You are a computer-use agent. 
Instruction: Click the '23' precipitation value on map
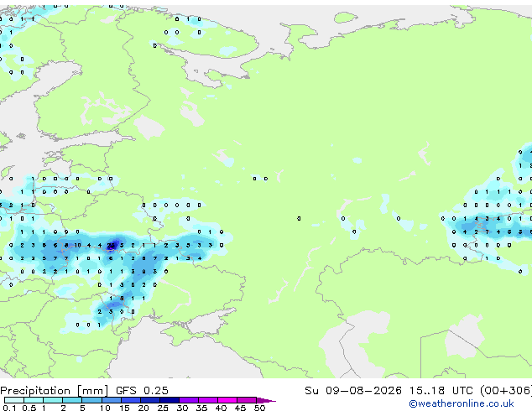(111, 245)
